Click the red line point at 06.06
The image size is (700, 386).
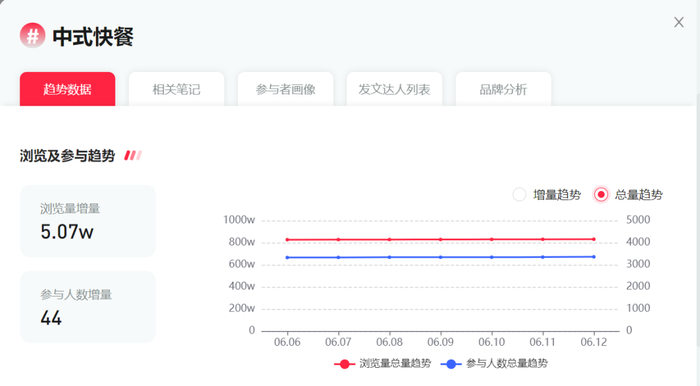tap(287, 240)
